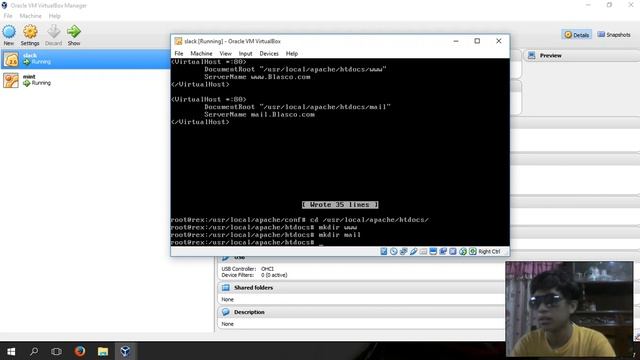The image size is (640, 360).
Task: Click network adapters status icon
Action: [x=403, y=251]
